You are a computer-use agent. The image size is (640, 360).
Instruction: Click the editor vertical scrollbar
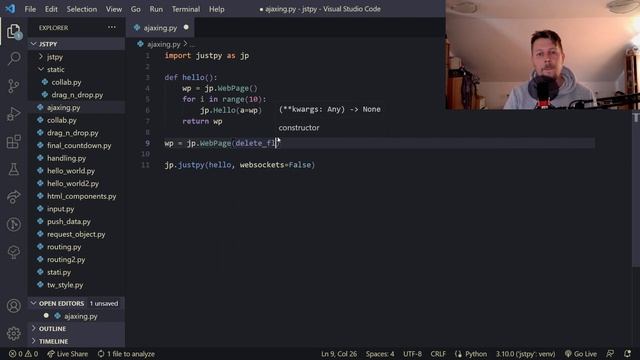636,188
